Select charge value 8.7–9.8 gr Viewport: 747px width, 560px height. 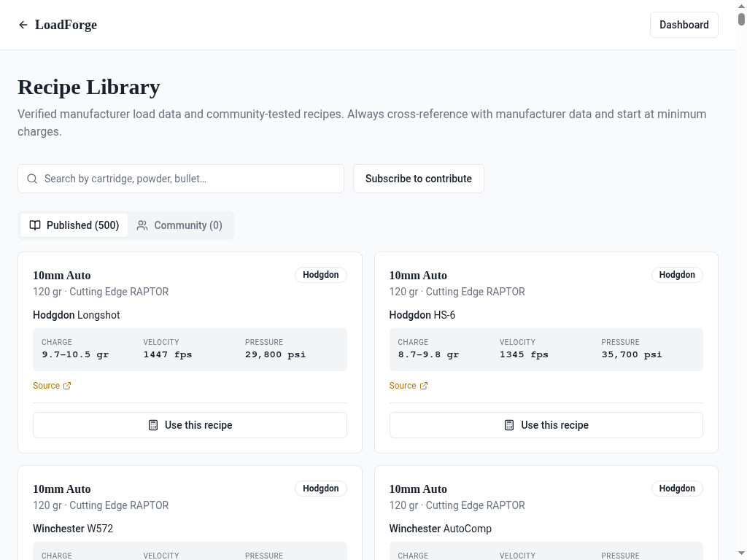point(428,354)
